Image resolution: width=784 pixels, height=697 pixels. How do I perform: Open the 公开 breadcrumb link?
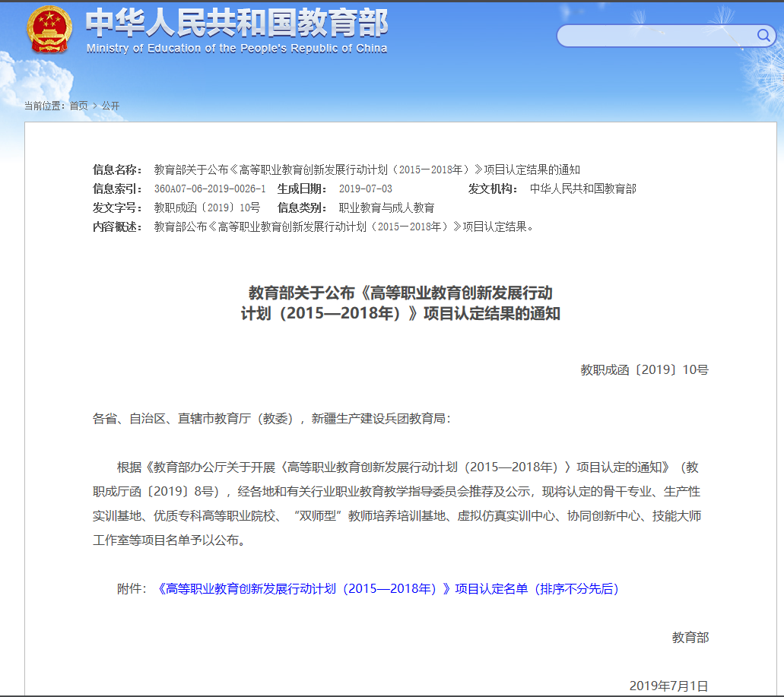(110, 106)
